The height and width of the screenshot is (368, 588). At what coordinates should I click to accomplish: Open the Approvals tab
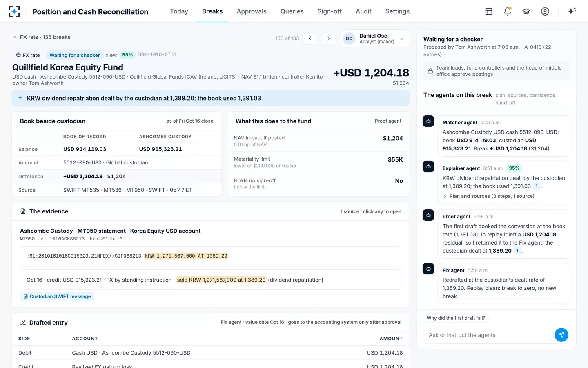point(252,11)
